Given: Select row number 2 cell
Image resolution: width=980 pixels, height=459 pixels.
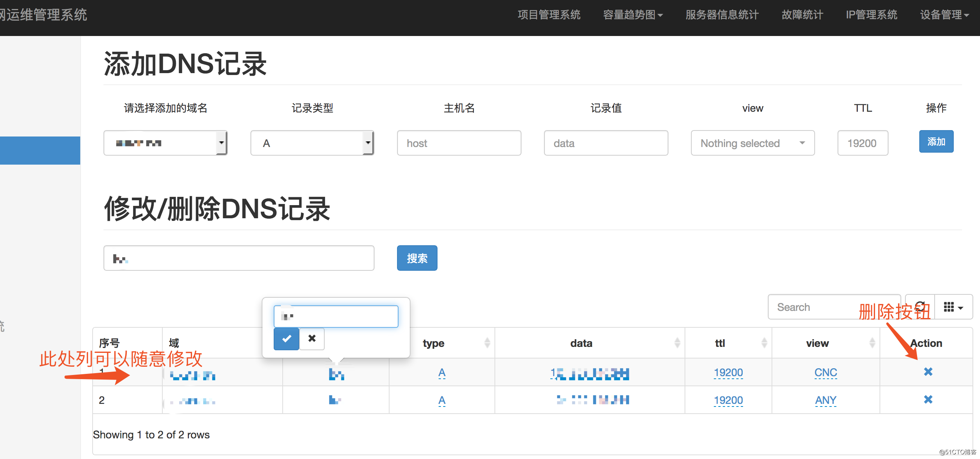Looking at the screenshot, I should [x=127, y=400].
